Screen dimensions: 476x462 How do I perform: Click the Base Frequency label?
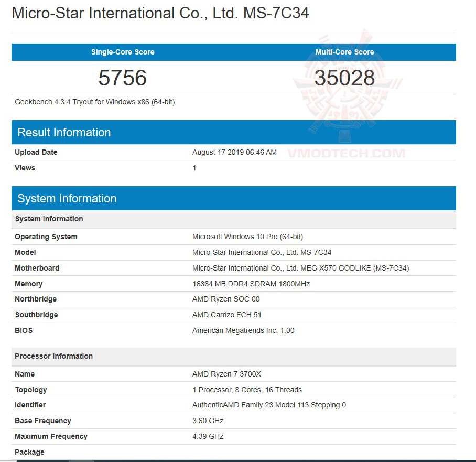(43, 421)
